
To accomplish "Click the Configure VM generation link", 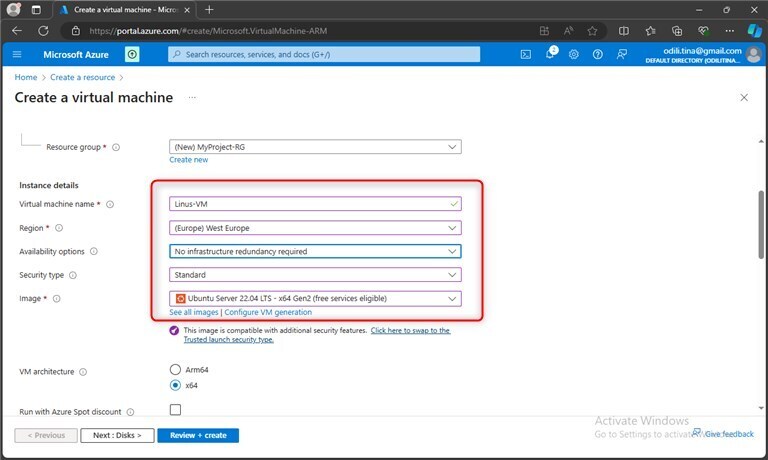I will pyautogui.click(x=268, y=312).
